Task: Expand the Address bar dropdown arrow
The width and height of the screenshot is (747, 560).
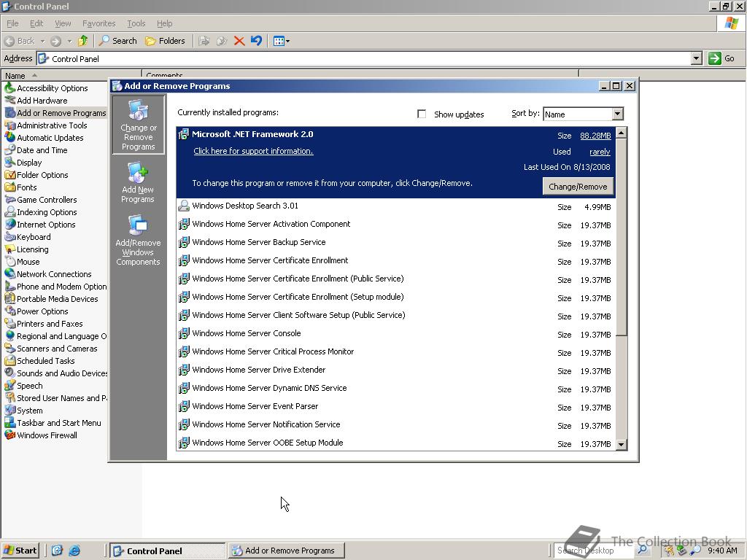Action: pyautogui.click(x=697, y=58)
